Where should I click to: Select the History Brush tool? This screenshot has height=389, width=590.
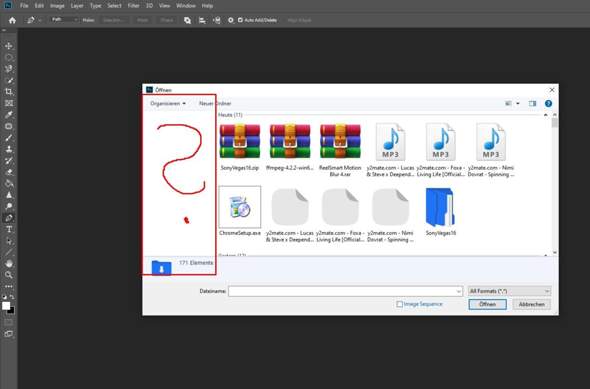9,161
